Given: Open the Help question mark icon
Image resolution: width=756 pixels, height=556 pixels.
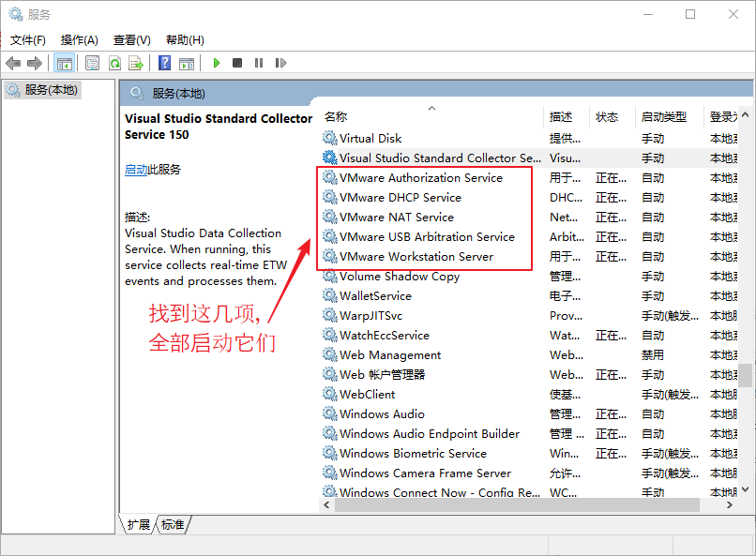Looking at the screenshot, I should tap(164, 63).
